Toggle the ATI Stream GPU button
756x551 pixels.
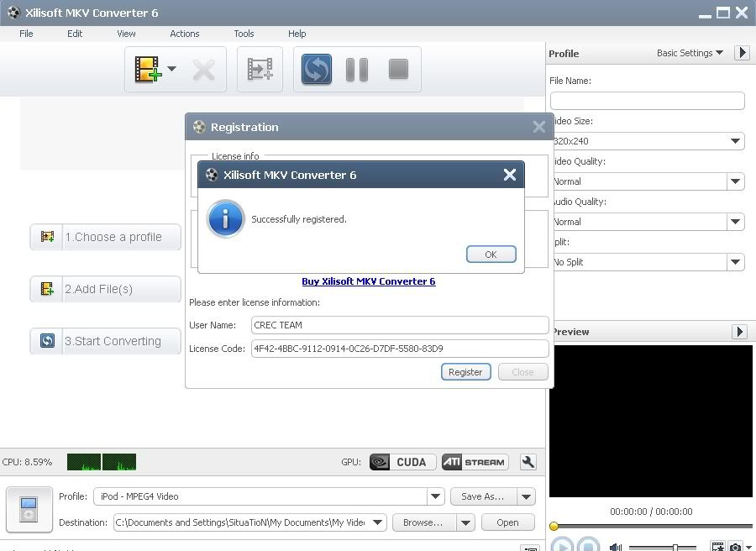(475, 462)
